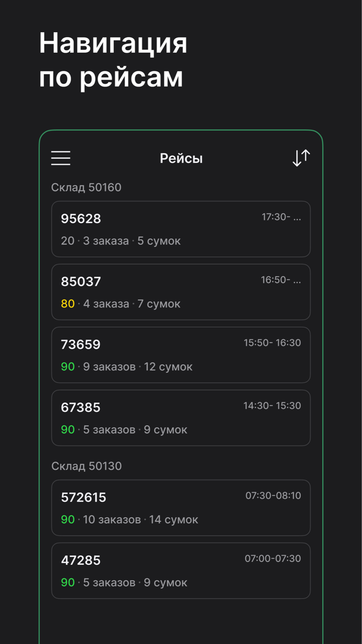Select trip 73659 from the list
The width and height of the screenshot is (362, 644).
click(181, 355)
